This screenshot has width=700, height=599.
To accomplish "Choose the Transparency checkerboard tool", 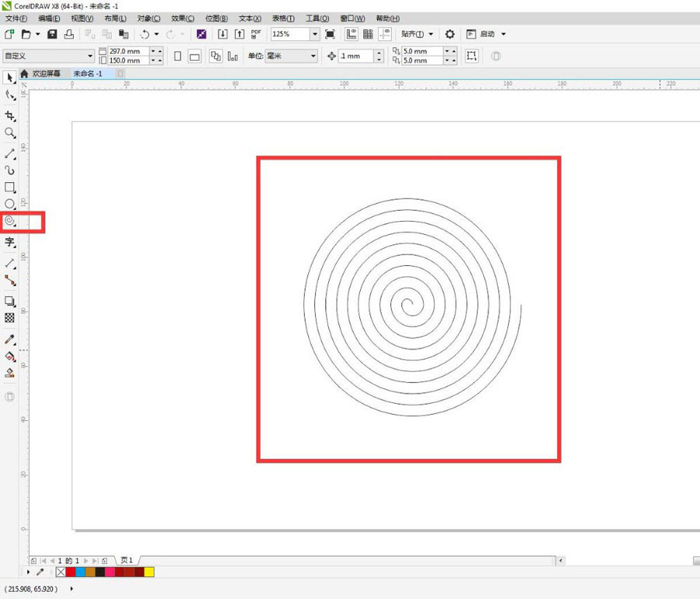I will (x=10, y=318).
